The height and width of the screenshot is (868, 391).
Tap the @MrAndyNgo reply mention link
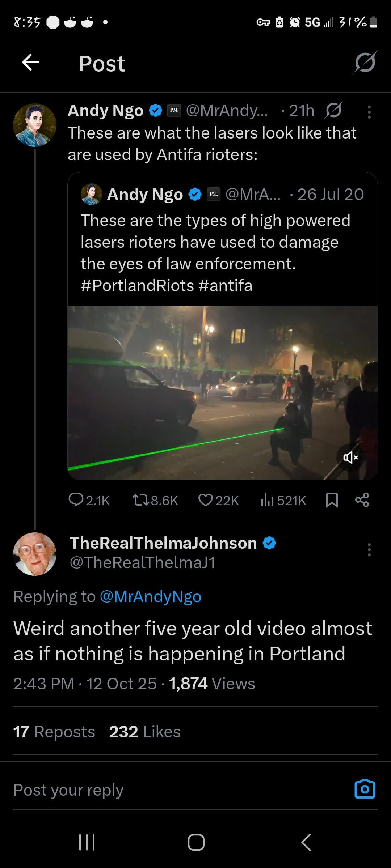tap(150, 597)
